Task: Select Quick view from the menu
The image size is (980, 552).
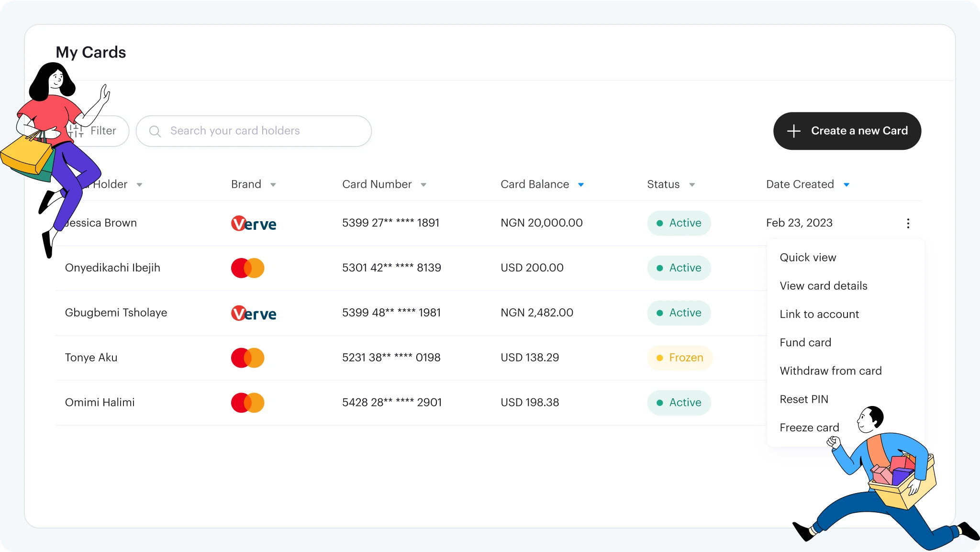Action: (x=808, y=258)
